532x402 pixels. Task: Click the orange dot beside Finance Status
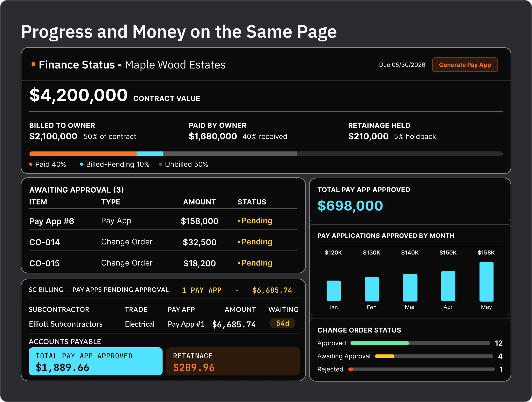[x=33, y=64]
